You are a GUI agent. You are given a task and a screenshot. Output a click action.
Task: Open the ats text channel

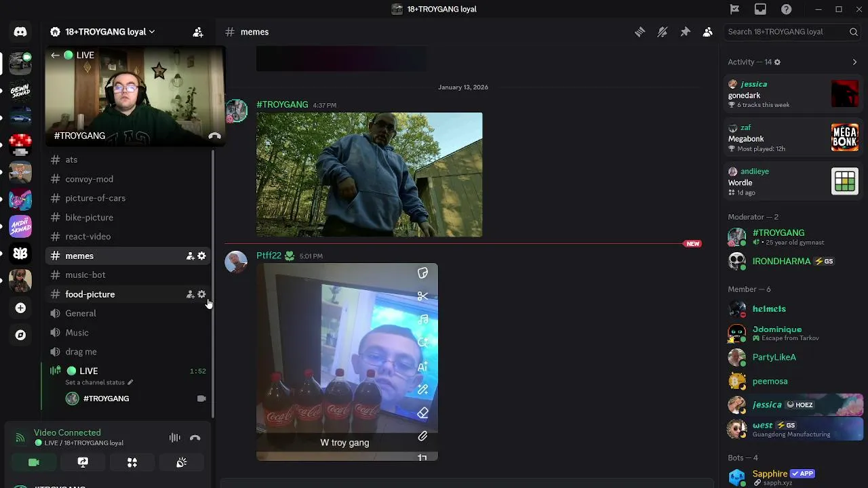(x=129, y=160)
